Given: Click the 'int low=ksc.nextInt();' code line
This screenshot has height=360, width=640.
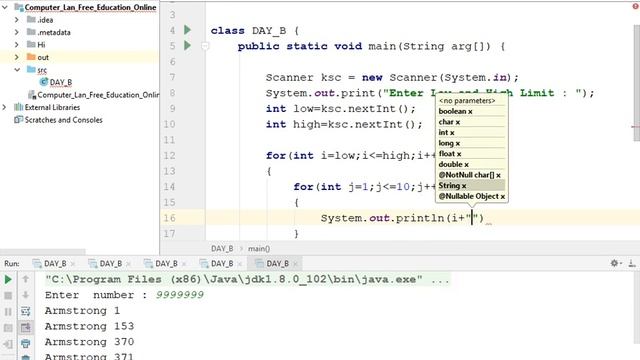Looking at the screenshot, I should (x=340, y=109).
